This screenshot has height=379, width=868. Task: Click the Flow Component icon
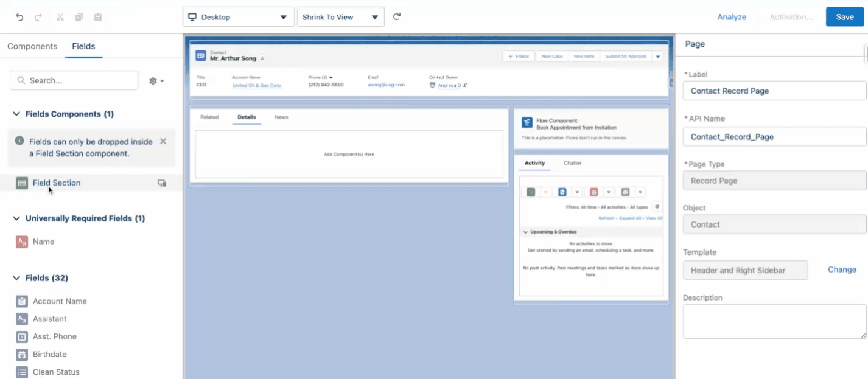pos(528,123)
